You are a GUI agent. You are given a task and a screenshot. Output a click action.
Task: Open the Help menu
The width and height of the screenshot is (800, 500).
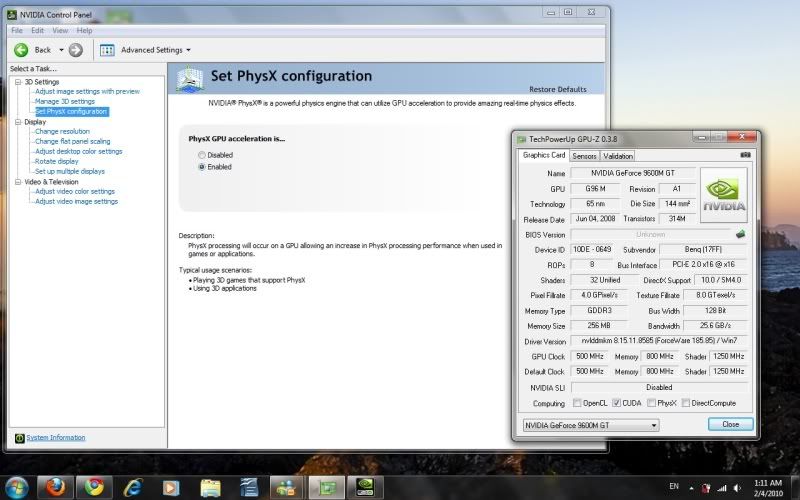pyautogui.click(x=84, y=31)
